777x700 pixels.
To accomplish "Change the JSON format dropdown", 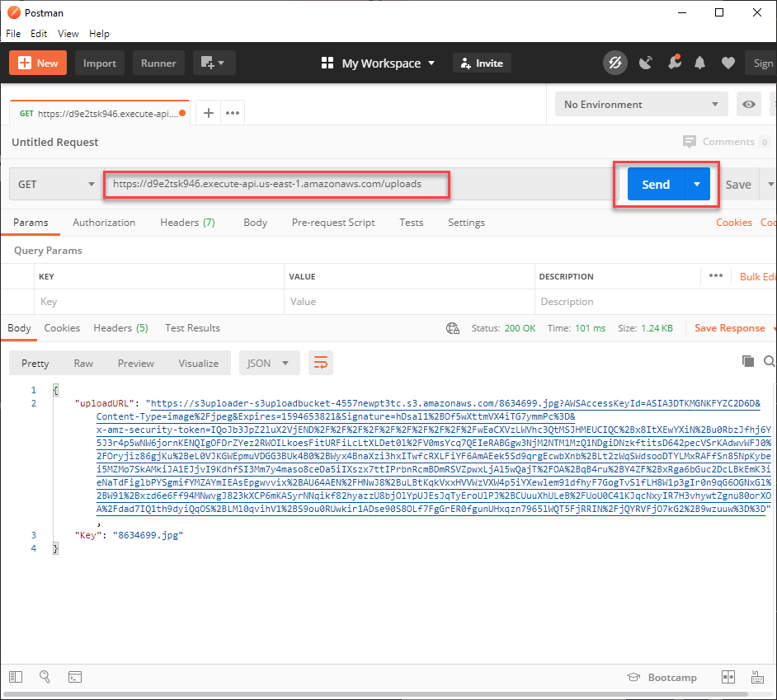I will 269,363.
